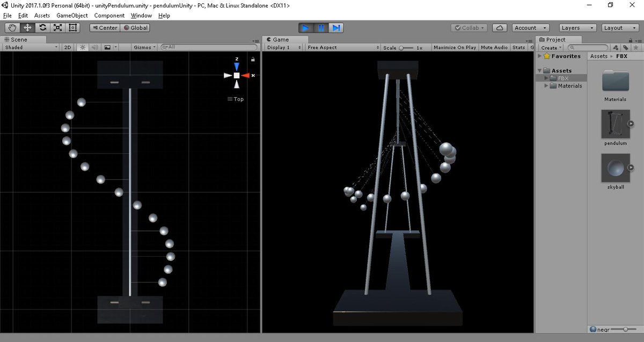Select the Materials folder thumbnail

pos(616,82)
